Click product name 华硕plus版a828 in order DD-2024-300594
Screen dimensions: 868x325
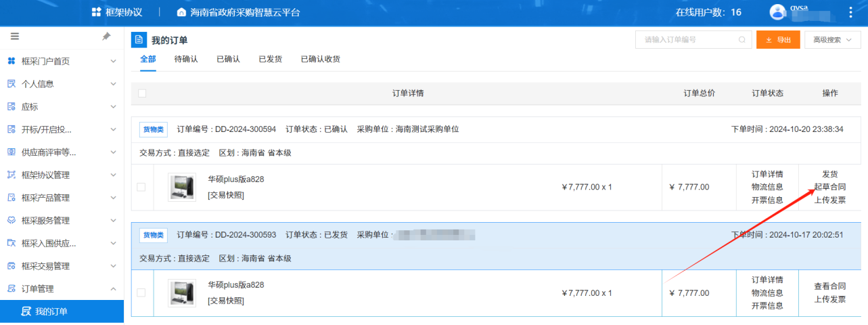236,179
